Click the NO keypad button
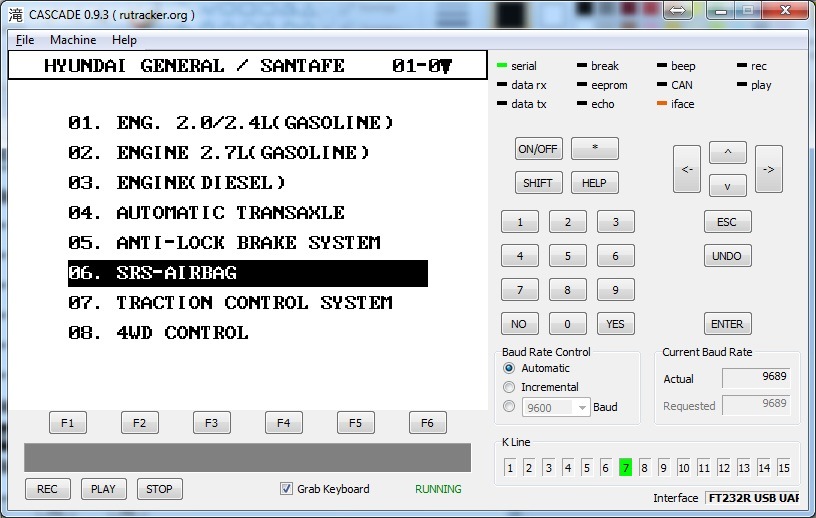This screenshot has width=816, height=518. coord(519,324)
